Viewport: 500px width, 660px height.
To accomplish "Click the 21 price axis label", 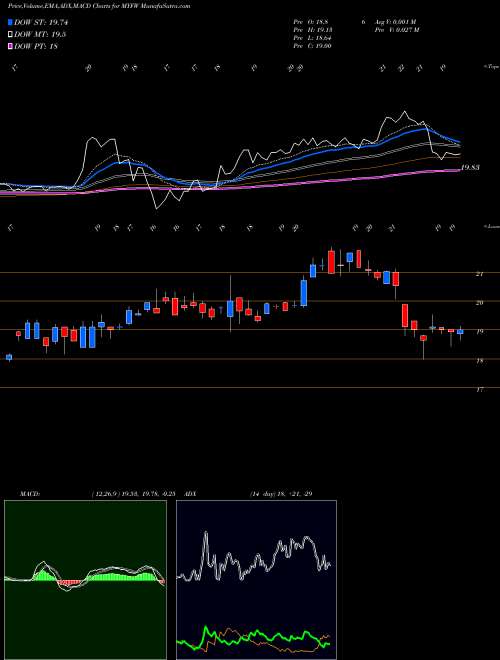I will coord(479,274).
